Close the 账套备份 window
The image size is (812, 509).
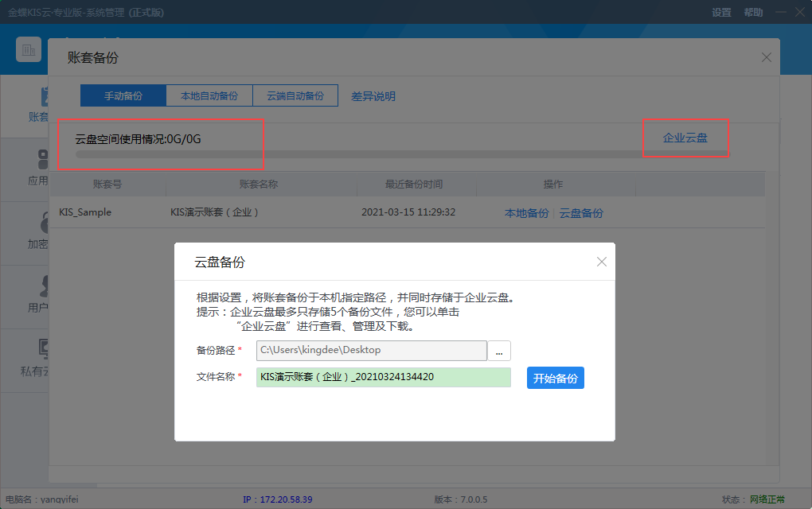(x=767, y=57)
